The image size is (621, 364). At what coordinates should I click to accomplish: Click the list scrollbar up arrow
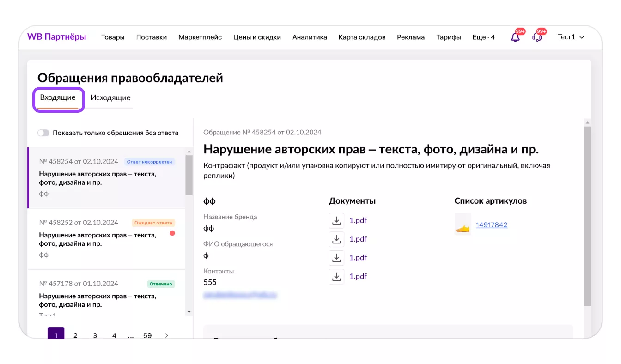coord(189,152)
